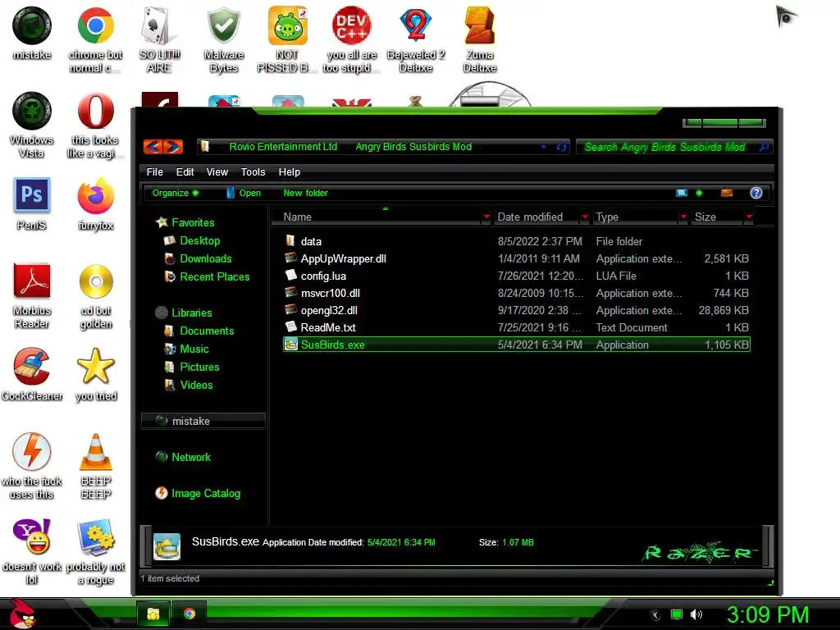Viewport: 840px width, 630px height.
Task: Click the change view icon in toolbar
Action: [x=682, y=193]
